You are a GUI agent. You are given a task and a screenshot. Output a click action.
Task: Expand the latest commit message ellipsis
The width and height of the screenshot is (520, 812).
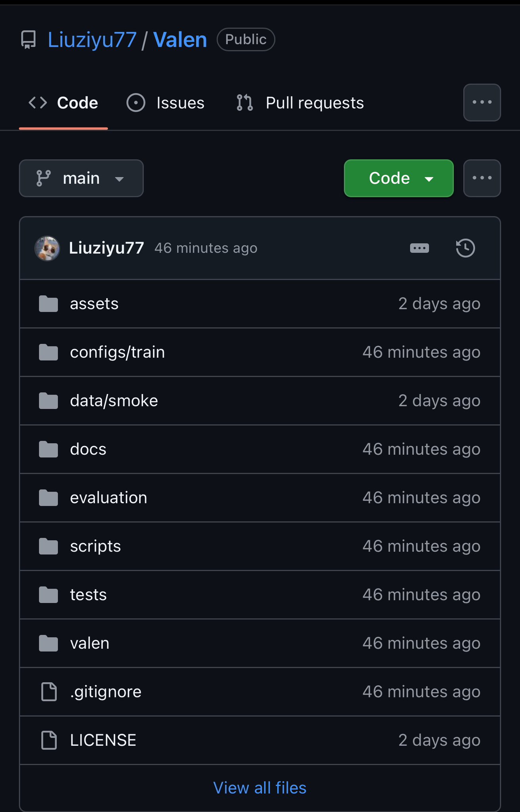click(x=419, y=248)
